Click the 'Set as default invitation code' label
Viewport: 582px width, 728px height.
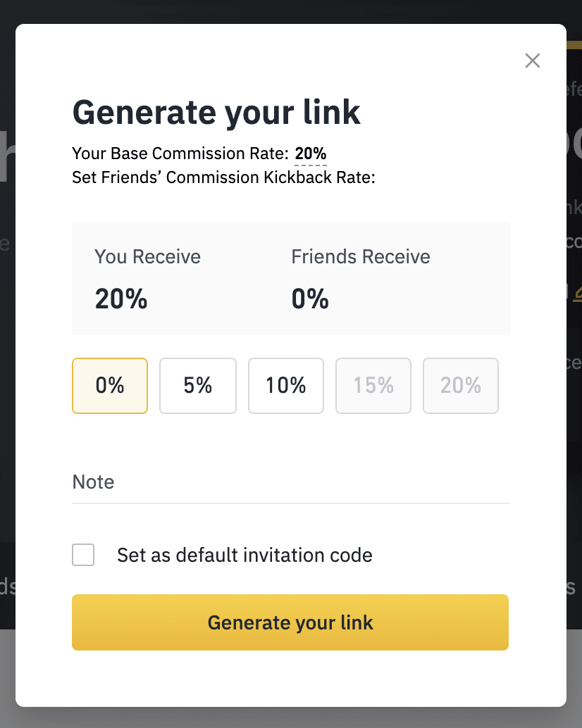pyautogui.click(x=244, y=556)
